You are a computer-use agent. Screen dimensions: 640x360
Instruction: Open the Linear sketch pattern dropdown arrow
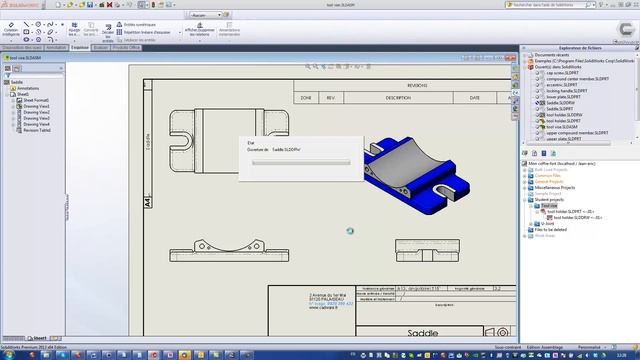[180, 32]
